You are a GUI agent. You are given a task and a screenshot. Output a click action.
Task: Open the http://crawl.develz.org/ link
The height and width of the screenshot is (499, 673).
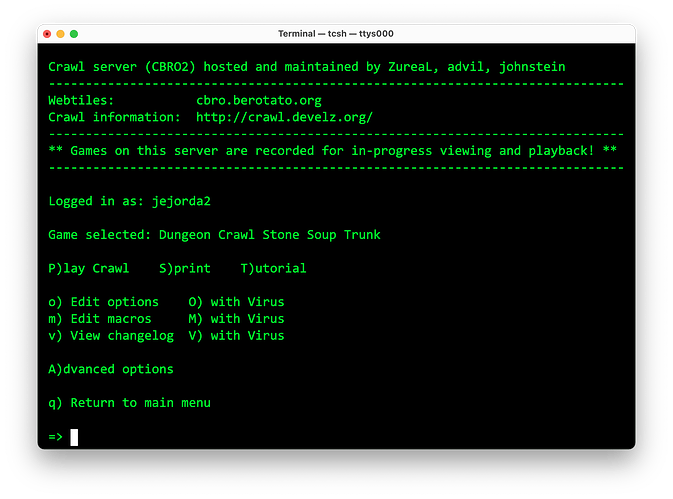pyautogui.click(x=285, y=117)
